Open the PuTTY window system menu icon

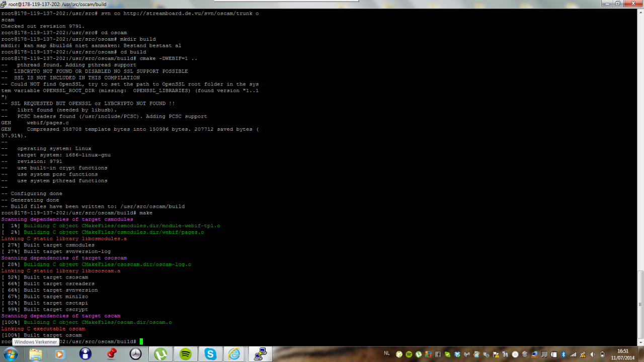[4, 4]
